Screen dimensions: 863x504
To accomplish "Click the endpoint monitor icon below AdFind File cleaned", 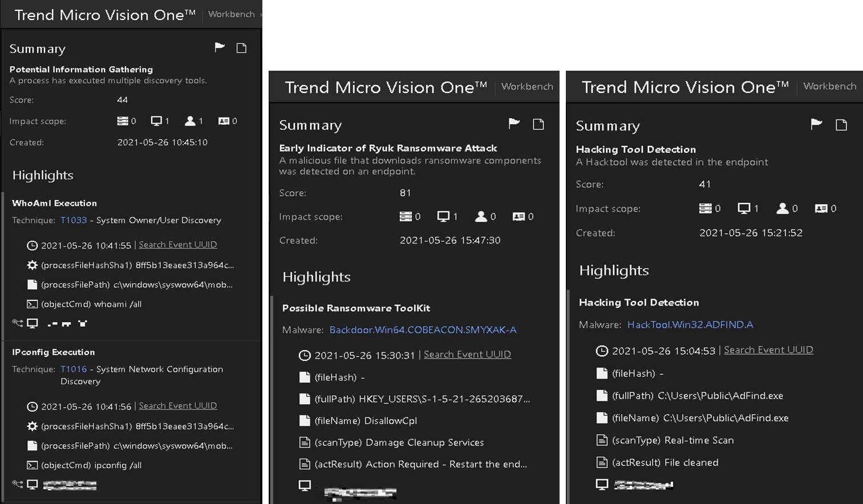I will pos(602,485).
